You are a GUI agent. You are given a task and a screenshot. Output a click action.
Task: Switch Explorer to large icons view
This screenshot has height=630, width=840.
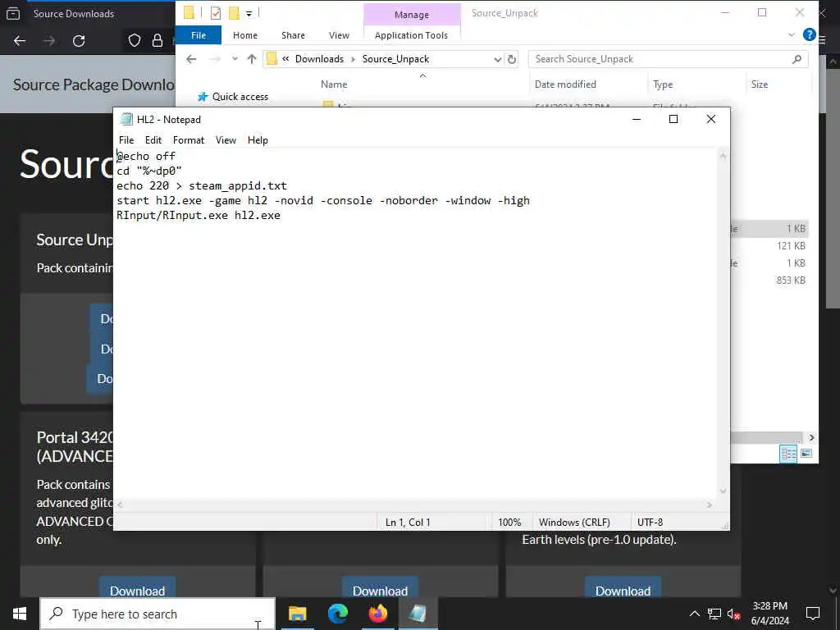(806, 454)
